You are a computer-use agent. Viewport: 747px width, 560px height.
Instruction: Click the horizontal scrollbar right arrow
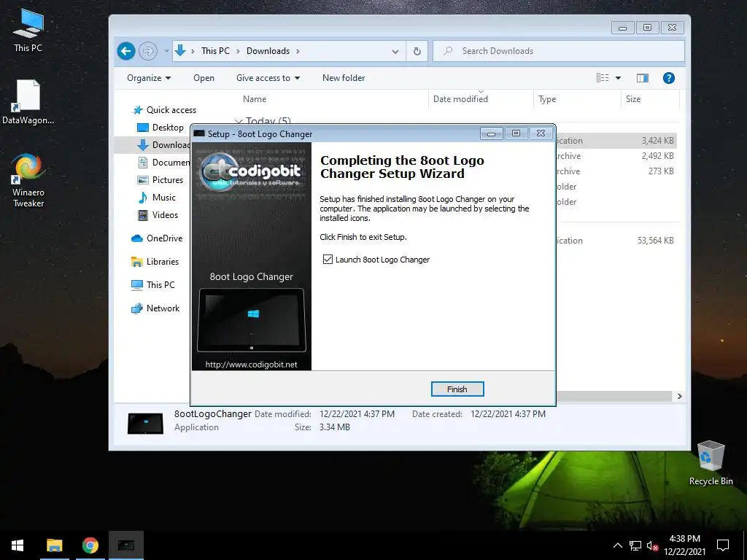click(679, 396)
